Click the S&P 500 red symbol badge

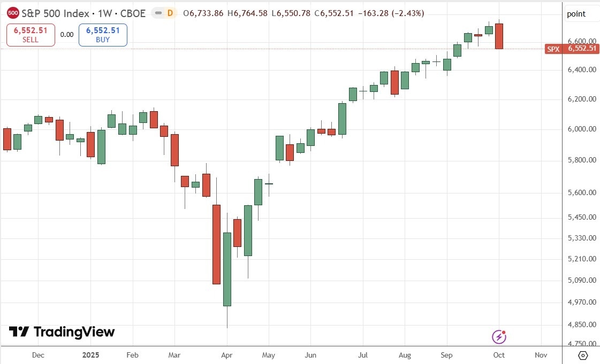(14, 14)
